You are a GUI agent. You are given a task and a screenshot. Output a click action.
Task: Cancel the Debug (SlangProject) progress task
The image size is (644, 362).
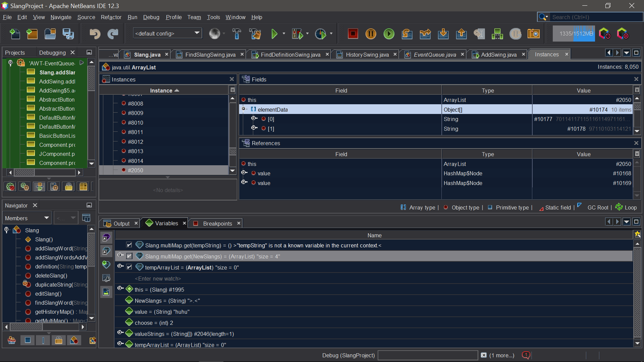(484, 355)
